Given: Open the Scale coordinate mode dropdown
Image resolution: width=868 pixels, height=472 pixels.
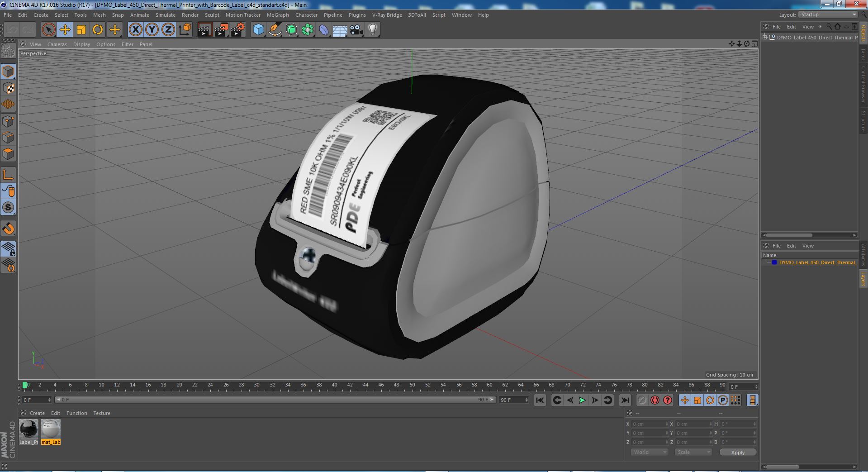Looking at the screenshot, I should pyautogui.click(x=693, y=452).
